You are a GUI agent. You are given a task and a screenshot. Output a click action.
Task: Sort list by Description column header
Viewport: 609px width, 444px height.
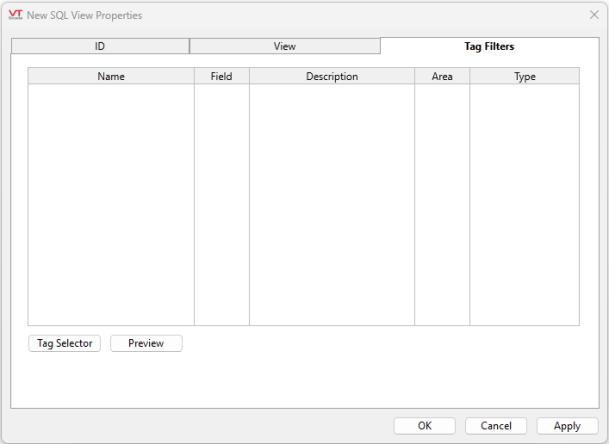click(x=332, y=76)
